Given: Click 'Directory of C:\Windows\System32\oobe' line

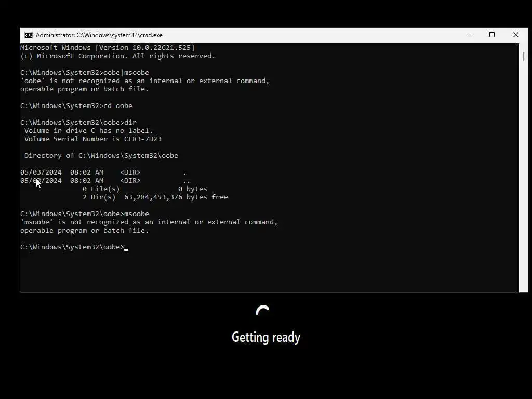Looking at the screenshot, I should [101, 156].
